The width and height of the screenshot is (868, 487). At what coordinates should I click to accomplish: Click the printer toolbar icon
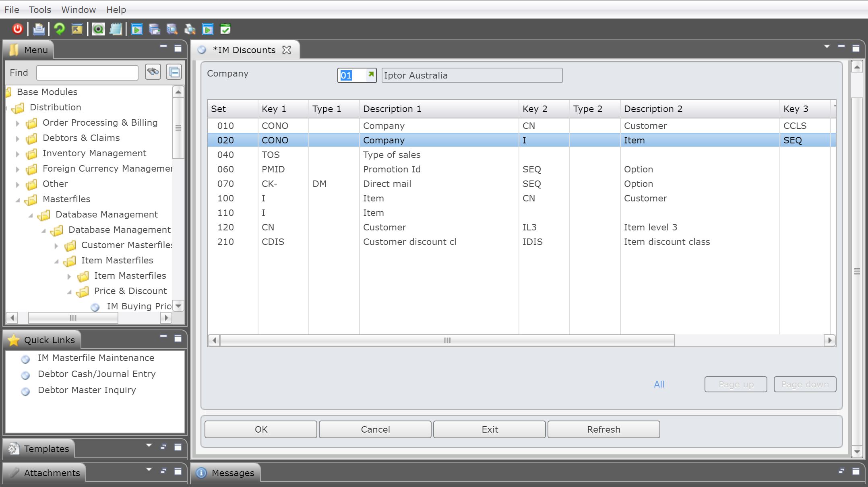(x=39, y=29)
